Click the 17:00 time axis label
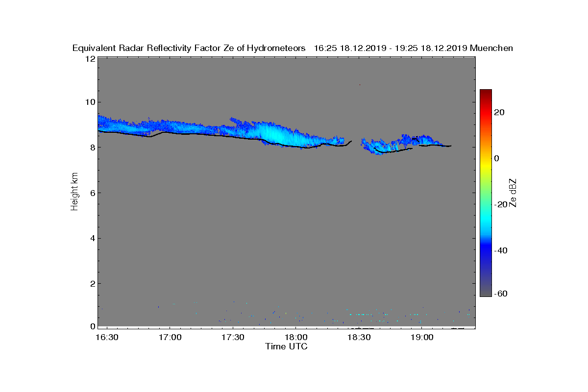 (170, 338)
